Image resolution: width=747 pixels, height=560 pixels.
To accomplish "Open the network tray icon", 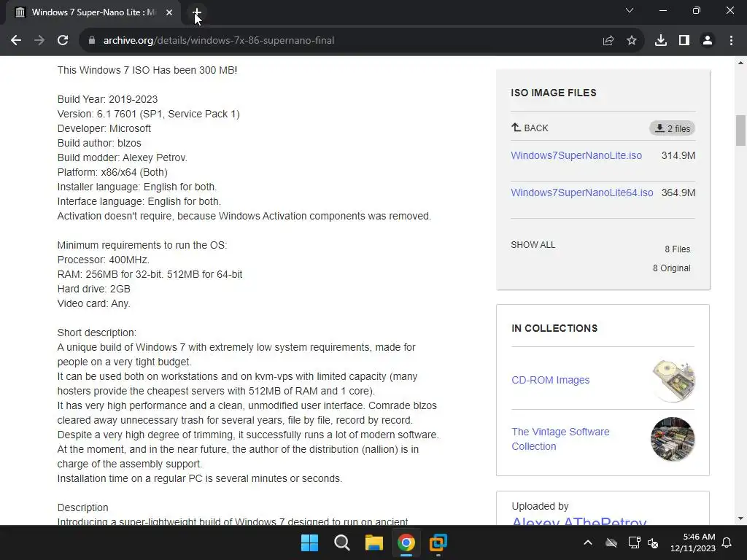I will (x=634, y=542).
